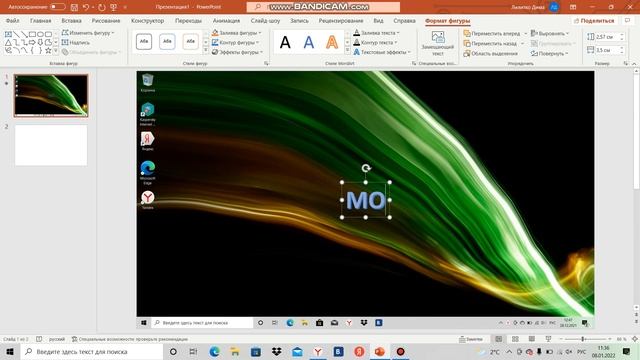This screenshot has width=640, height=360.
Task: Click the status bar Slide Show icon
Action: pos(548,339)
